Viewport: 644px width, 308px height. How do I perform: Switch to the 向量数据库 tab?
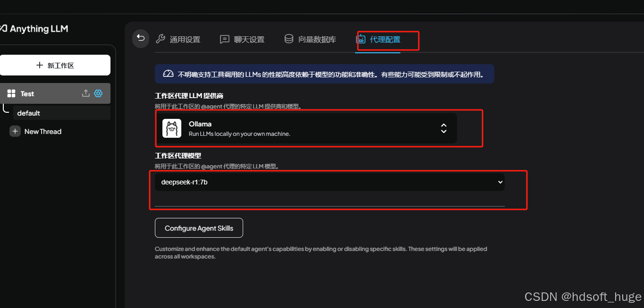coord(310,40)
